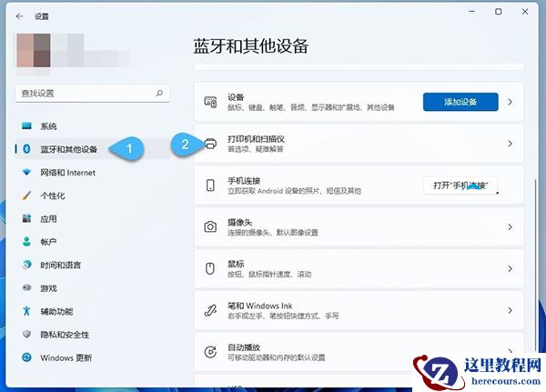Image resolution: width=546 pixels, height=392 pixels.
Task: Click the 游戏 controller icon
Action: click(x=26, y=288)
